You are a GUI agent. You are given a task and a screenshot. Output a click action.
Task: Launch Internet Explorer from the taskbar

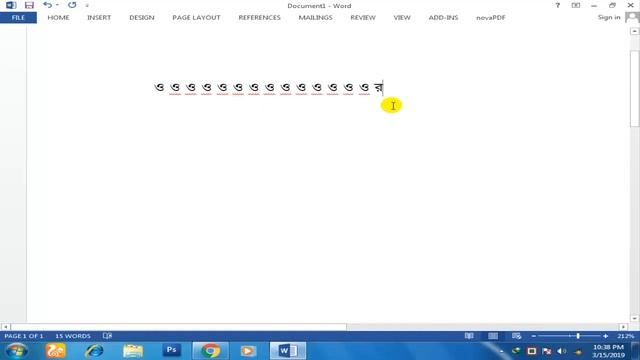[94, 351]
